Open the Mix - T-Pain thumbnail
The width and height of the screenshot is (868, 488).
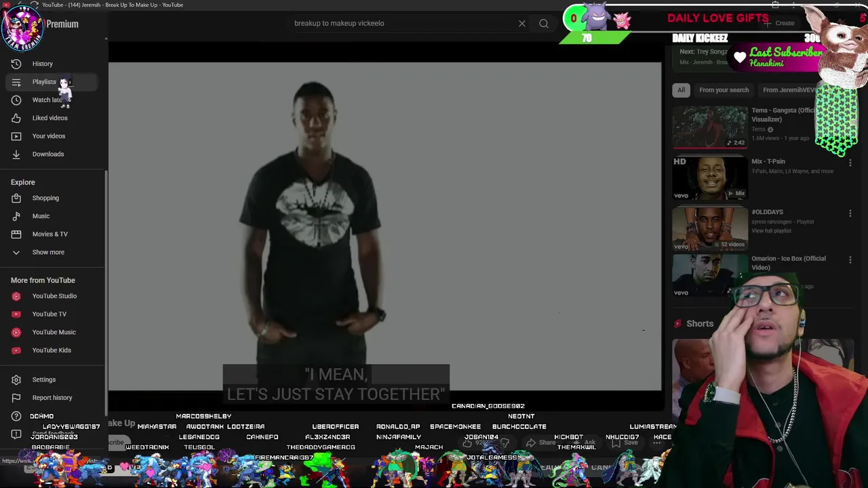pyautogui.click(x=710, y=178)
